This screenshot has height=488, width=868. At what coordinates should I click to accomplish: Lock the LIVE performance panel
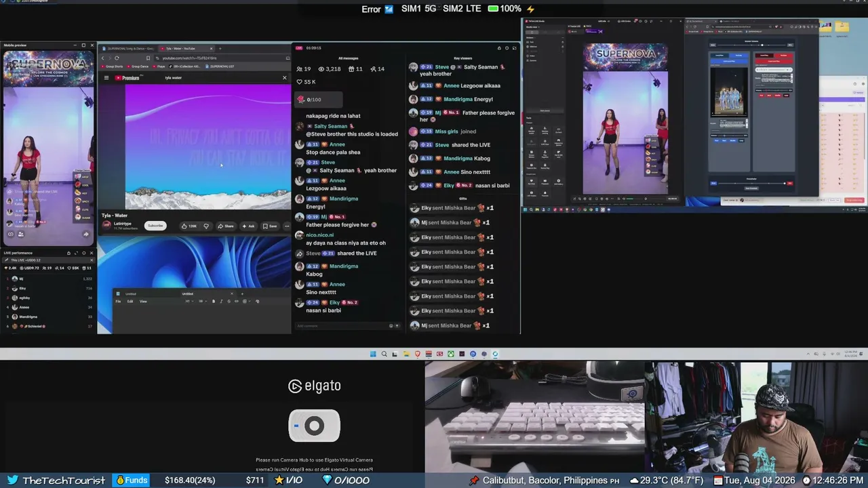(x=68, y=253)
